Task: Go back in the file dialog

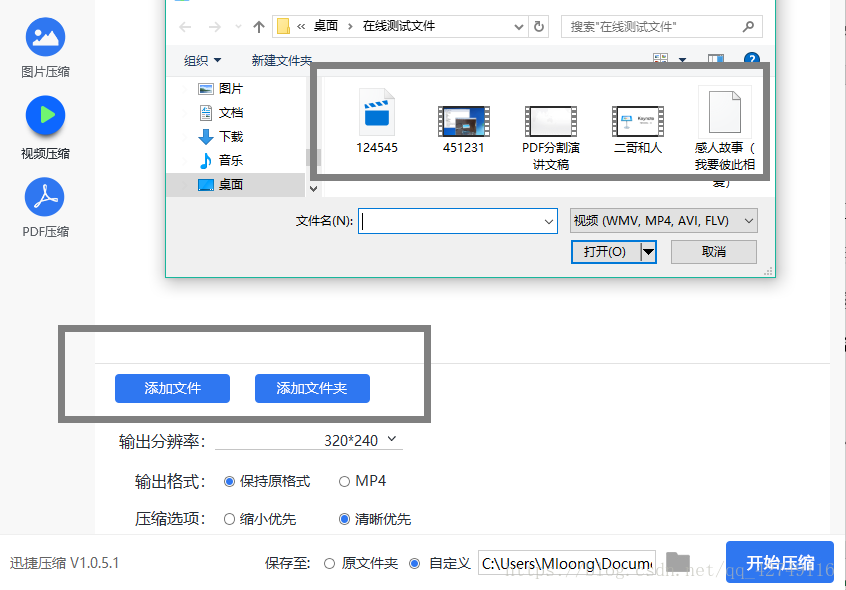Action: [x=185, y=26]
